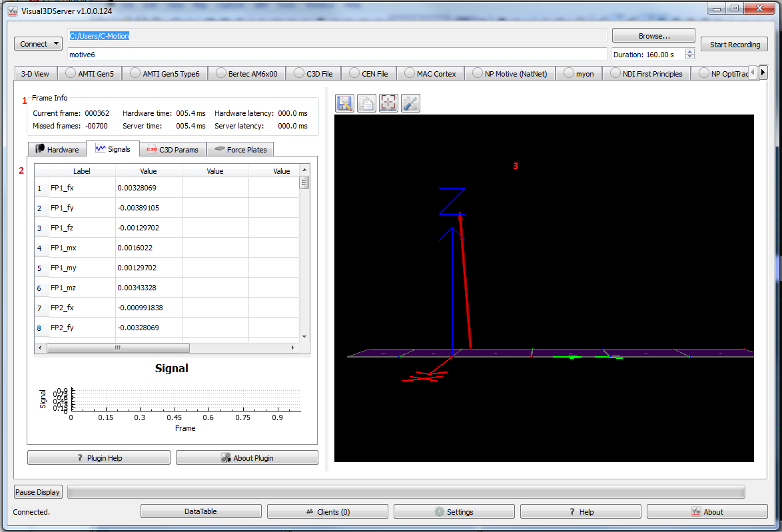This screenshot has width=782, height=532.
Task: Click the -0.000991838 value cell
Action: pyautogui.click(x=149, y=308)
